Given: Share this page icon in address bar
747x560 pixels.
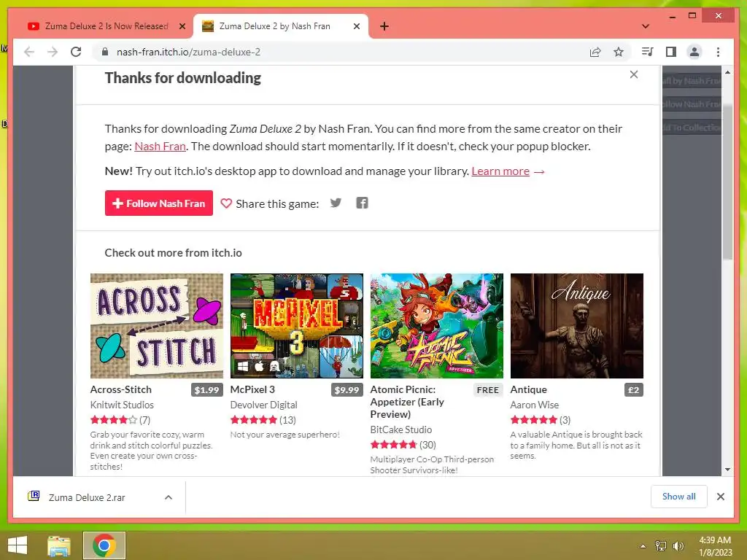Looking at the screenshot, I should pos(595,52).
